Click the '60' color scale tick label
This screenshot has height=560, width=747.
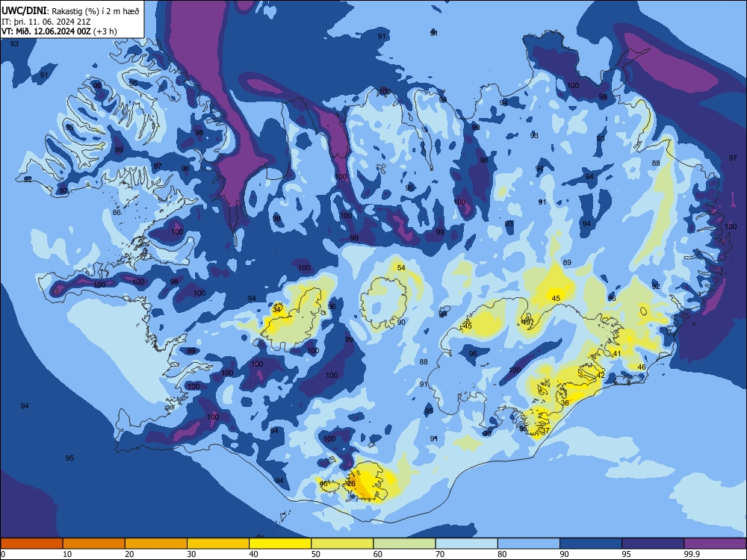click(x=378, y=554)
